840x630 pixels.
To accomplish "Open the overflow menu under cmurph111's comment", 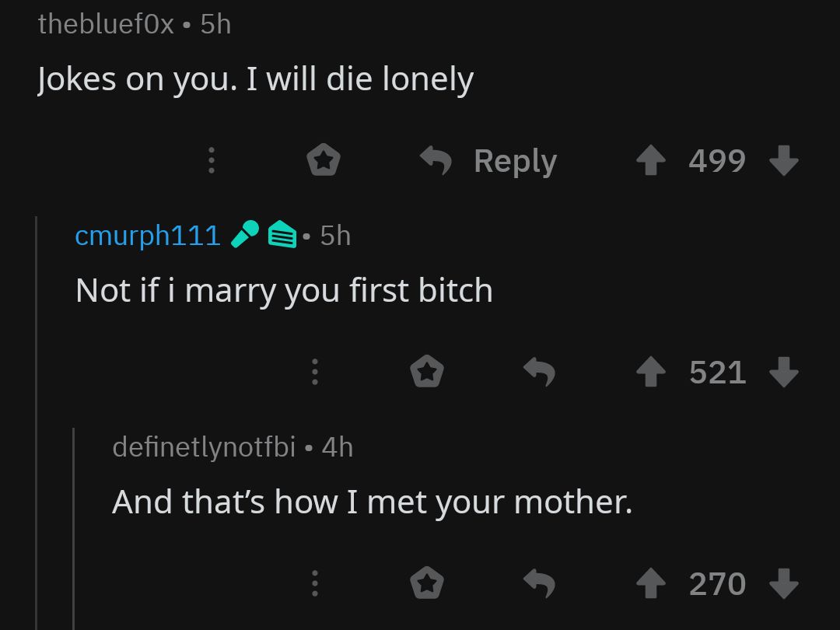I will (x=315, y=373).
